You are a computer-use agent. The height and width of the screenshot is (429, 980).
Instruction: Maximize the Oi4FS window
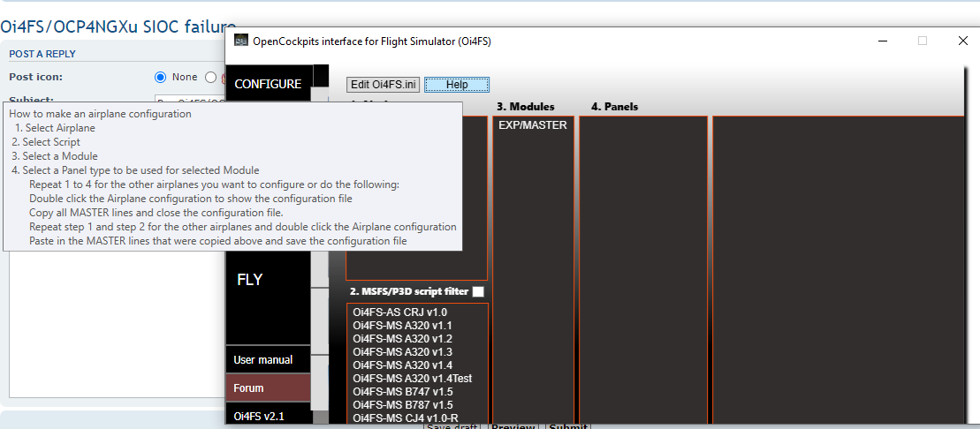pyautogui.click(x=923, y=41)
